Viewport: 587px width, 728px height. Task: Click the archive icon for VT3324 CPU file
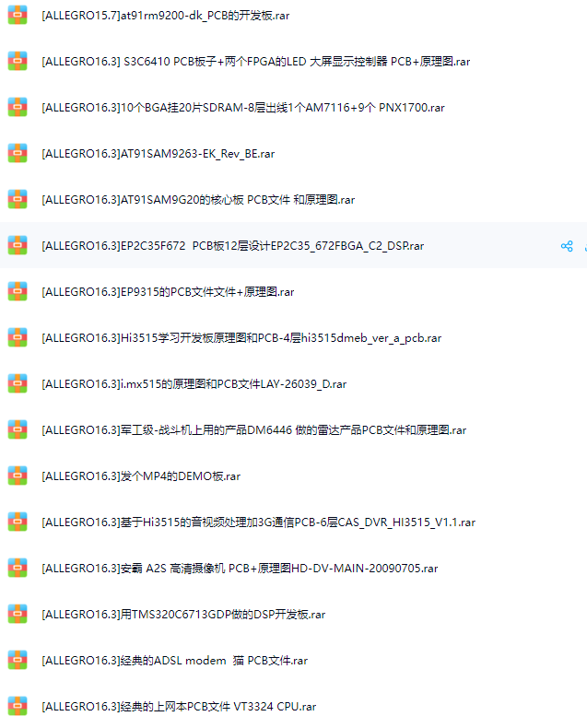[x=18, y=706]
